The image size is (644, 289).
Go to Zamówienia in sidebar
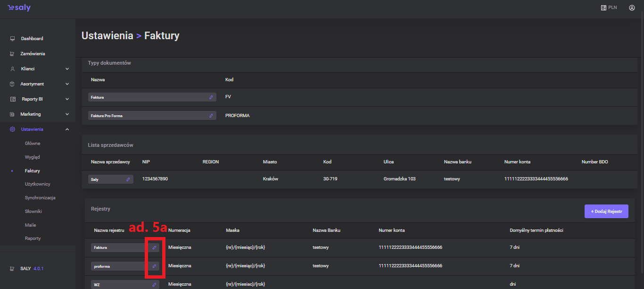point(33,54)
